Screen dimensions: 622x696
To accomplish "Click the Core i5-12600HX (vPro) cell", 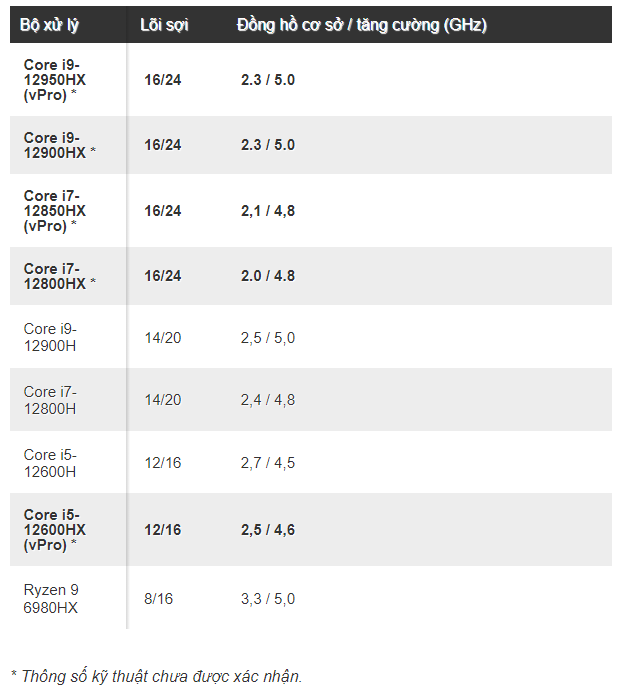I will pos(55,530).
